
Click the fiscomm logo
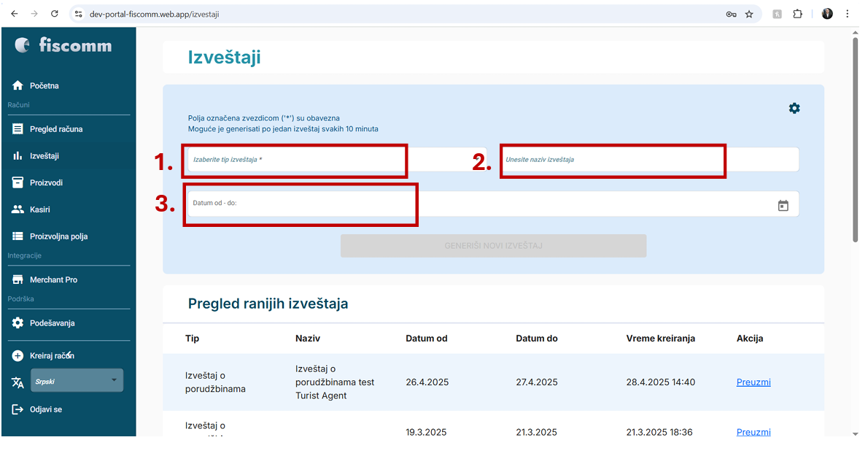pyautogui.click(x=63, y=45)
